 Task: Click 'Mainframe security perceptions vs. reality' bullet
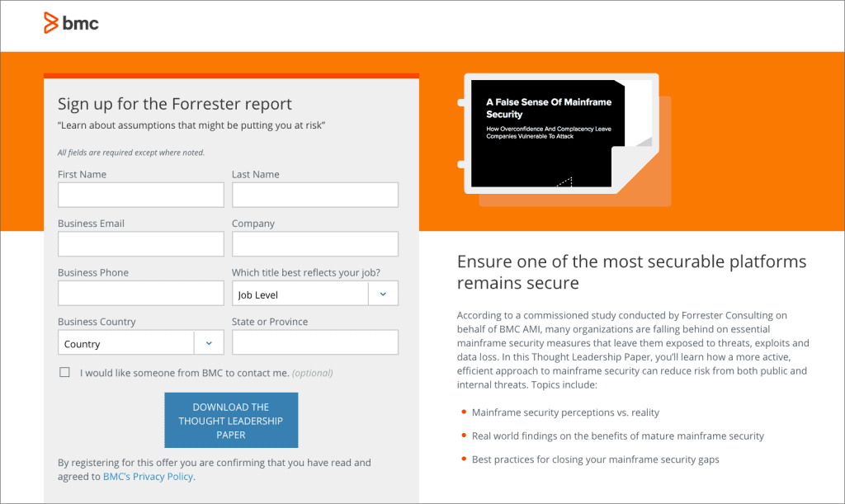pyautogui.click(x=565, y=412)
